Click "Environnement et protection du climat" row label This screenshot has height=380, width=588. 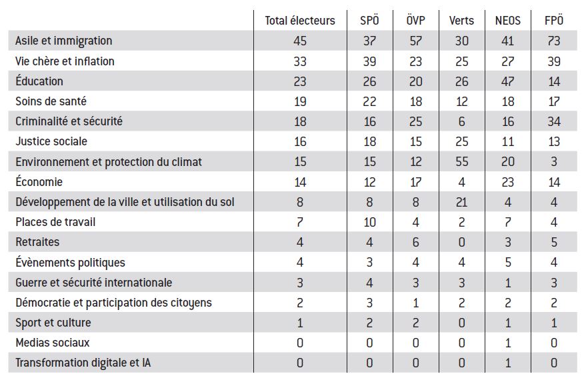pyautogui.click(x=109, y=162)
